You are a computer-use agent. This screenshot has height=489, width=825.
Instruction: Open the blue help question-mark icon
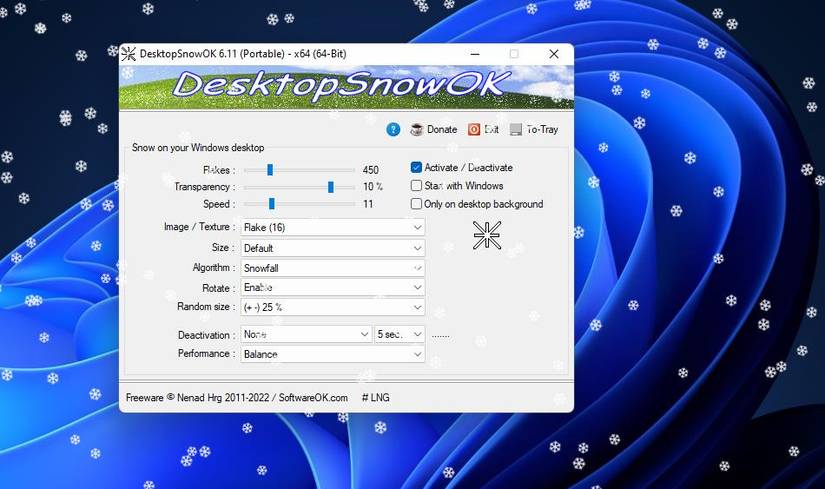(x=393, y=129)
